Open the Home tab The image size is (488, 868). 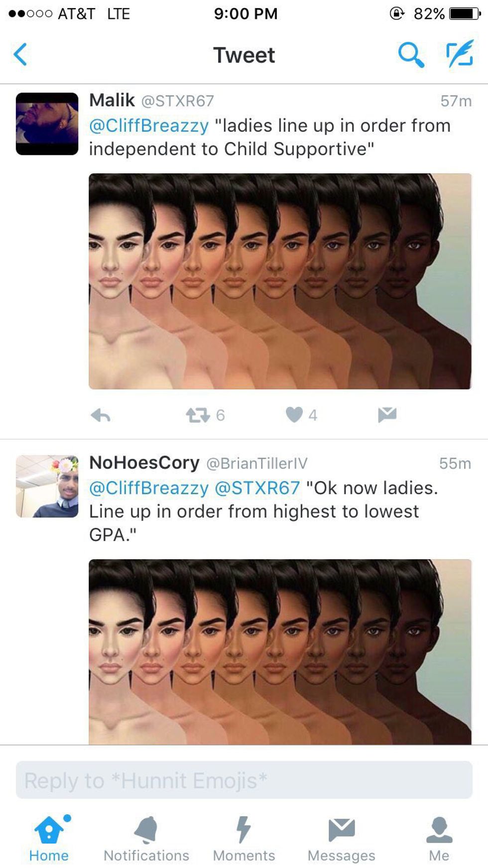point(49,839)
